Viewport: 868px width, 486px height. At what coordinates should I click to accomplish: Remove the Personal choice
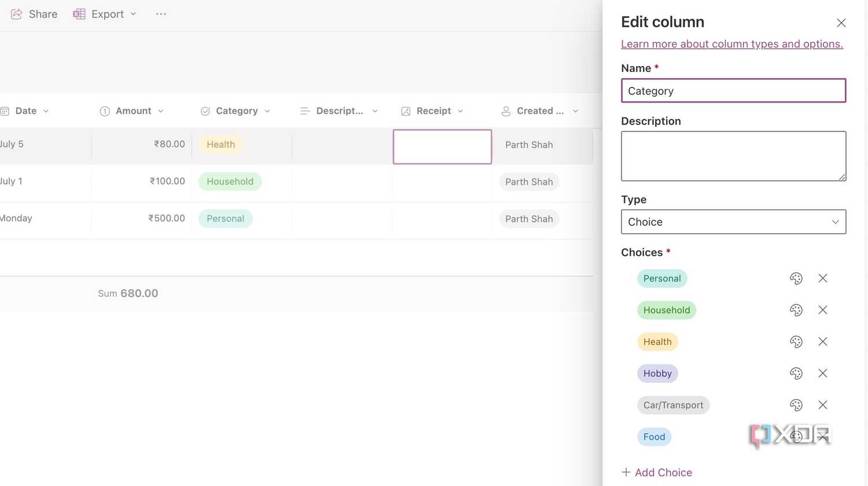(823, 279)
